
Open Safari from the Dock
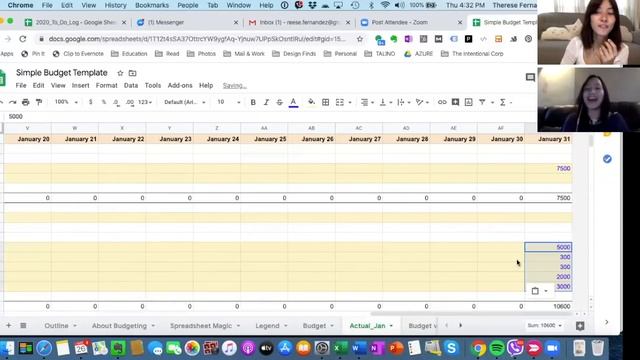(x=44, y=348)
